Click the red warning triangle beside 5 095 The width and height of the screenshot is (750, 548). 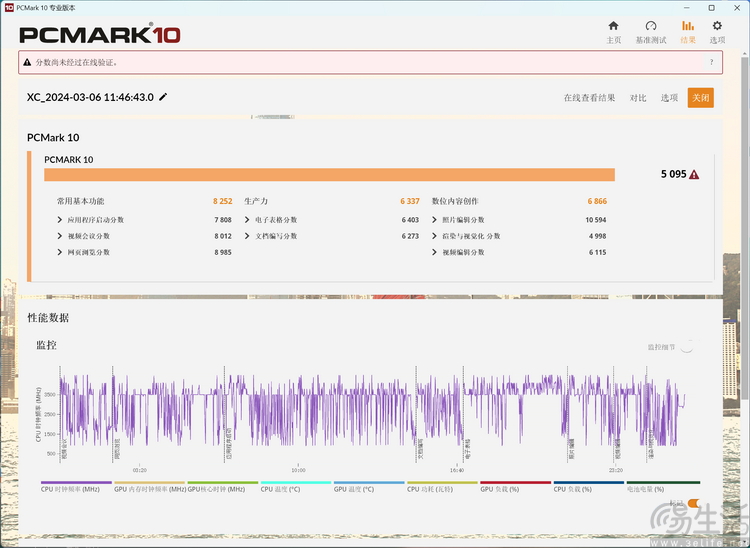694,175
